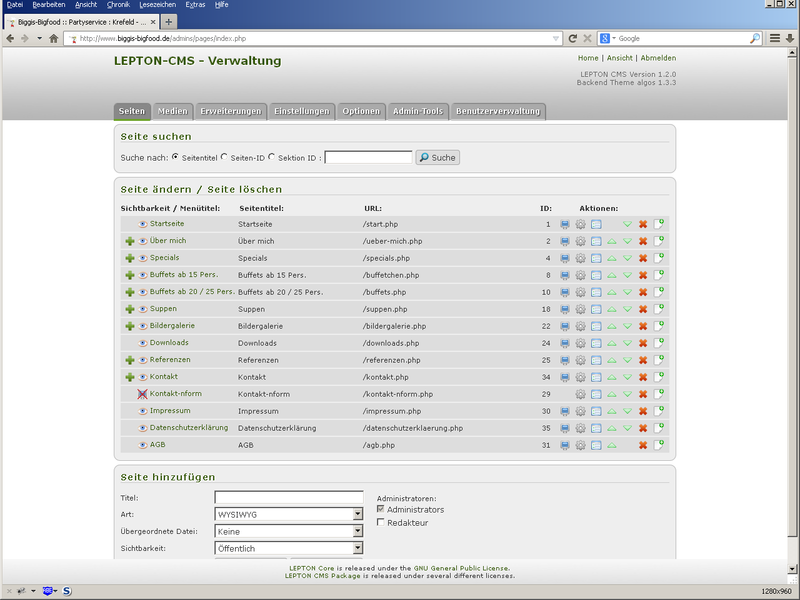
Task: Expand Buffets ab 15 Pers. subpages
Action: click(130, 275)
